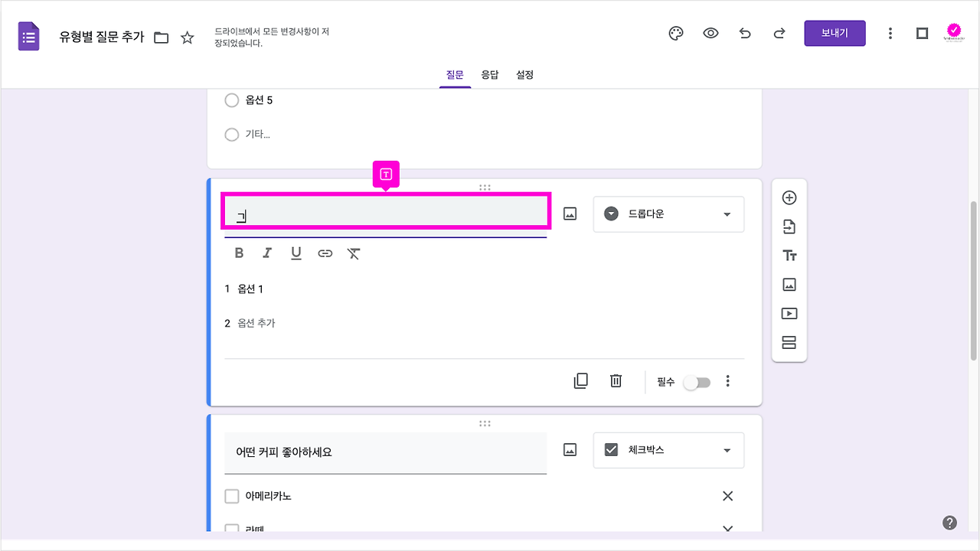Image resolution: width=980 pixels, height=551 pixels.
Task: Insert an image using the sidebar icon
Action: click(789, 284)
